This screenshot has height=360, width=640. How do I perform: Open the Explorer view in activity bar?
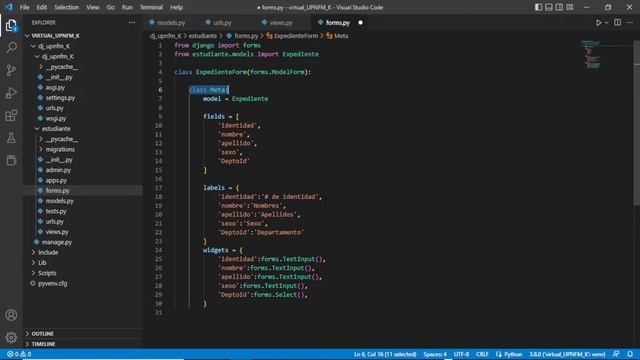(x=11, y=26)
